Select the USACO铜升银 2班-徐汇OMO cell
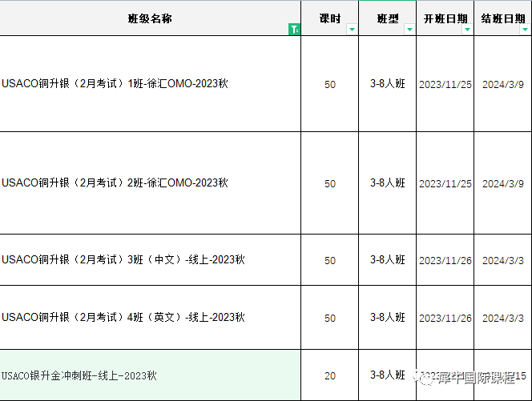Screen dimensions: 532x401 [115, 183]
